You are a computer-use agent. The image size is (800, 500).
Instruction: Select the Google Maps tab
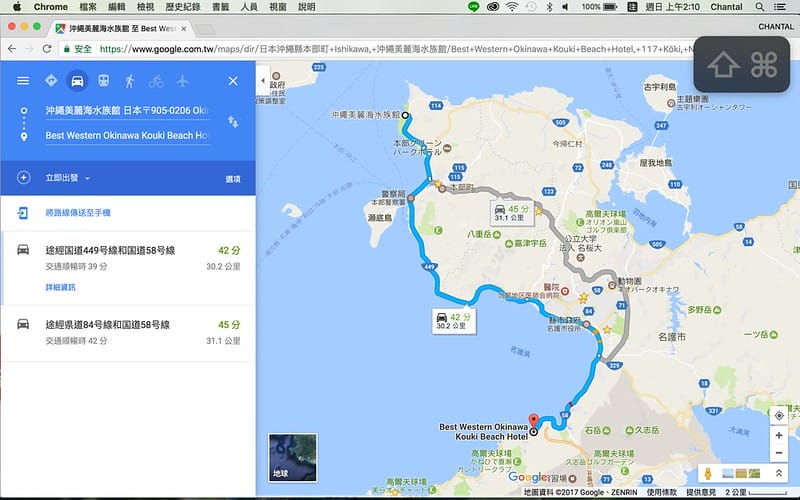click(121, 29)
